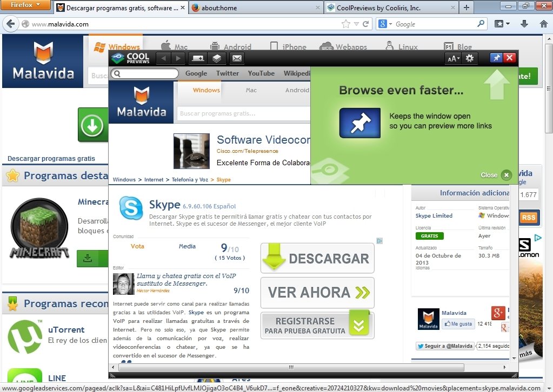Click the Minecraft program thumbnail

tap(39, 228)
